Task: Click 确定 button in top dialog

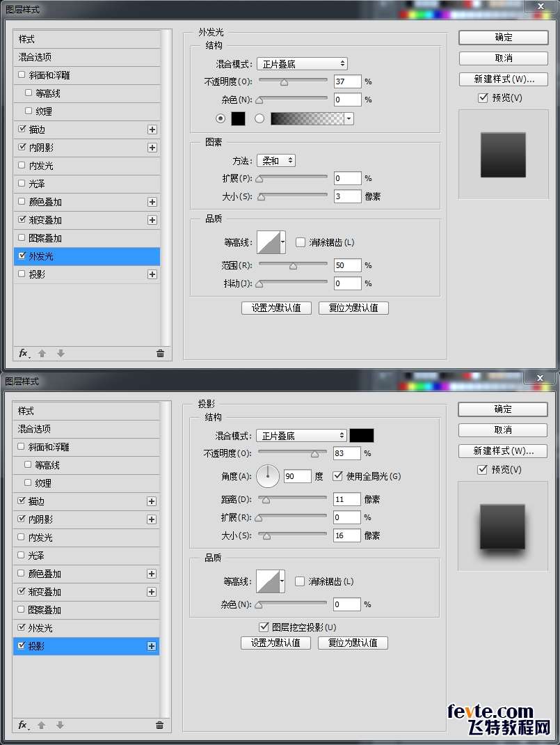Action: (x=504, y=38)
